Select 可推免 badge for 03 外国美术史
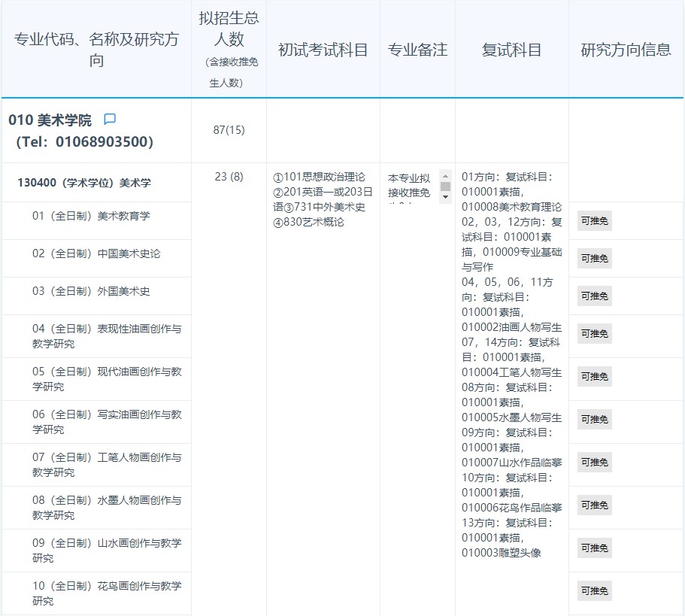This screenshot has height=616, width=685. (x=594, y=296)
